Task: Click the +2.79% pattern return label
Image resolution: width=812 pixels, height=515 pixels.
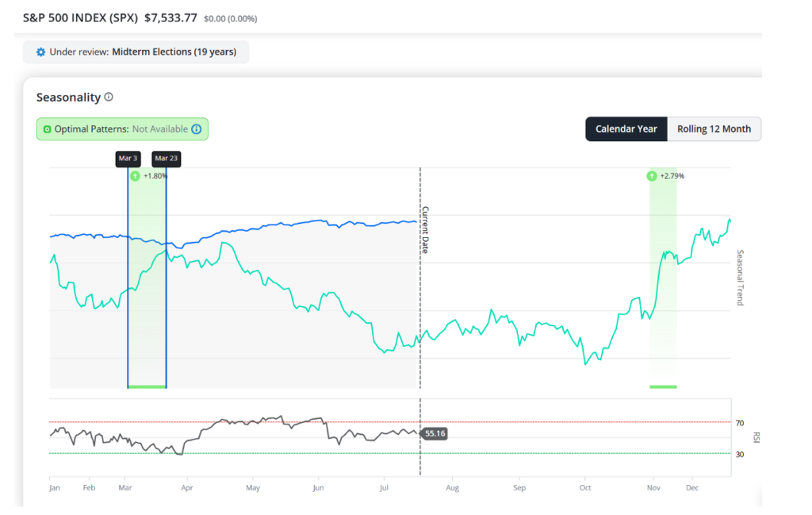Action: coord(672,176)
